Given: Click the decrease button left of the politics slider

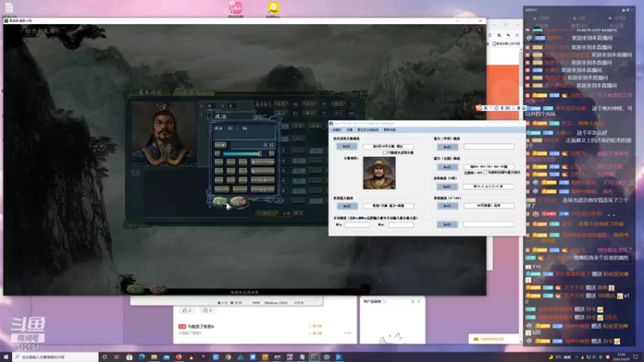Looking at the screenshot, I should click(217, 154).
